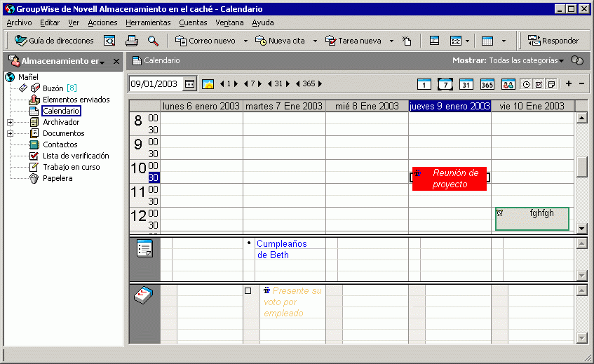Open Tarea nueva dropdown arrow

(391, 41)
